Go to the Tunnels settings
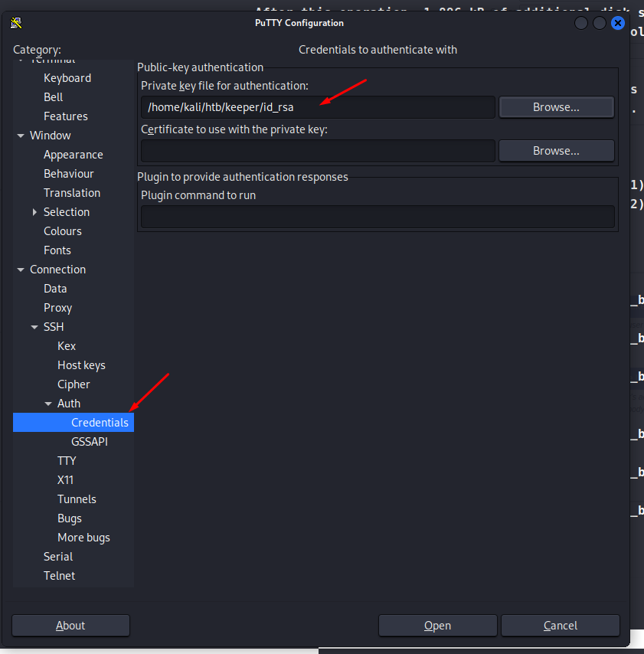The width and height of the screenshot is (644, 654). (77, 499)
